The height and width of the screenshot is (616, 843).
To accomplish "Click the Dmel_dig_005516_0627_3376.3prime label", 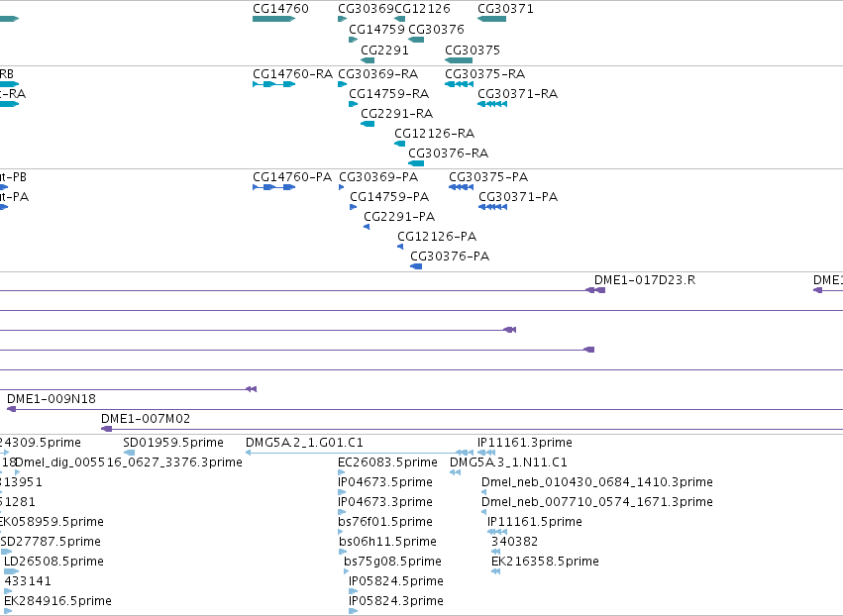I will tap(129, 462).
